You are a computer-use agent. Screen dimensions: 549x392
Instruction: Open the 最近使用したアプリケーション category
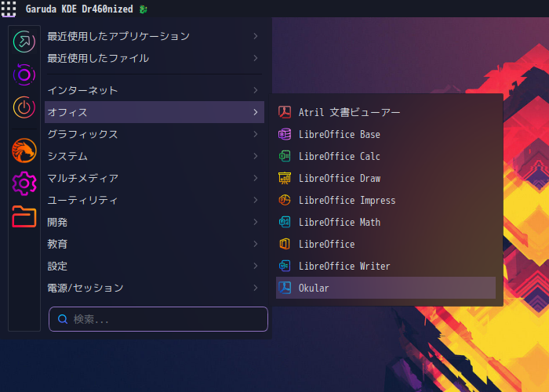click(155, 36)
